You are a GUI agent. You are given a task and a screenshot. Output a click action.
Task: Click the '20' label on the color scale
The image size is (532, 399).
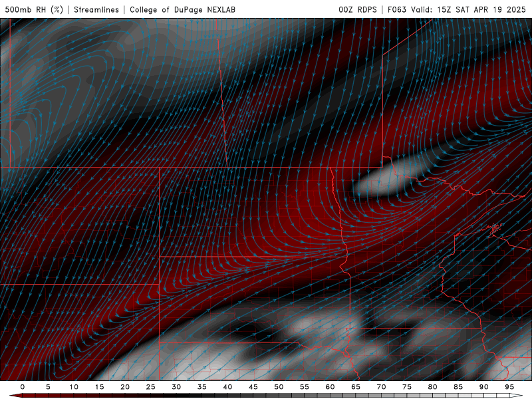click(x=125, y=387)
